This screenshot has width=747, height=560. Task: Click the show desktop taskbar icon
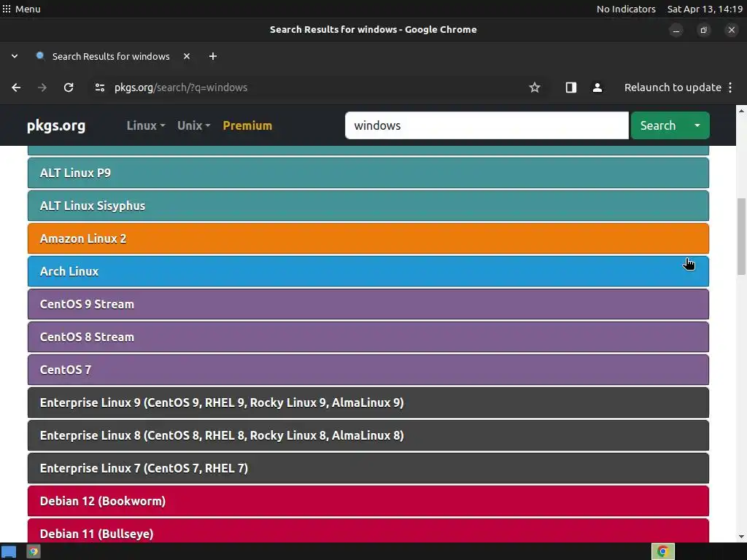coord(9,551)
